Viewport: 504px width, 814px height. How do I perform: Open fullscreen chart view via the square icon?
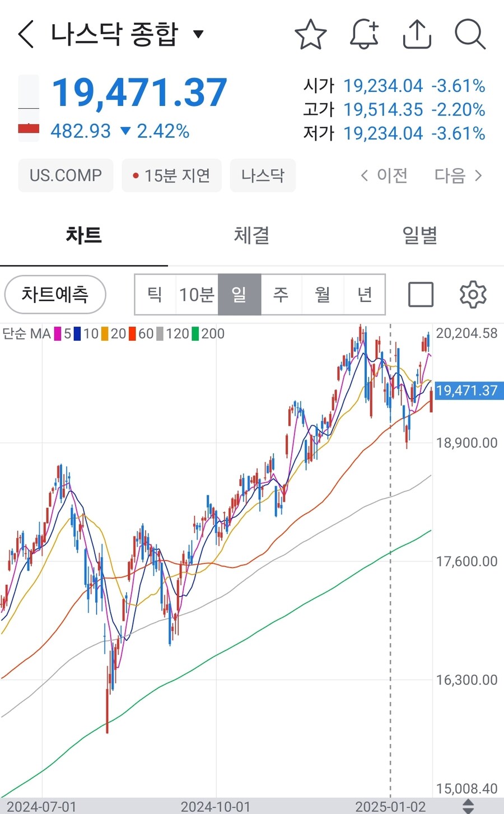[x=421, y=294]
